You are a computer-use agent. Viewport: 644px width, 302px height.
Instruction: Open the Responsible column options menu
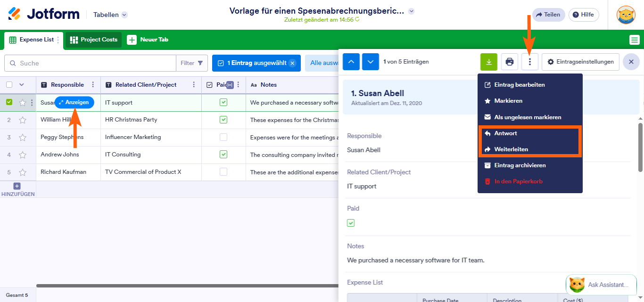coord(93,84)
